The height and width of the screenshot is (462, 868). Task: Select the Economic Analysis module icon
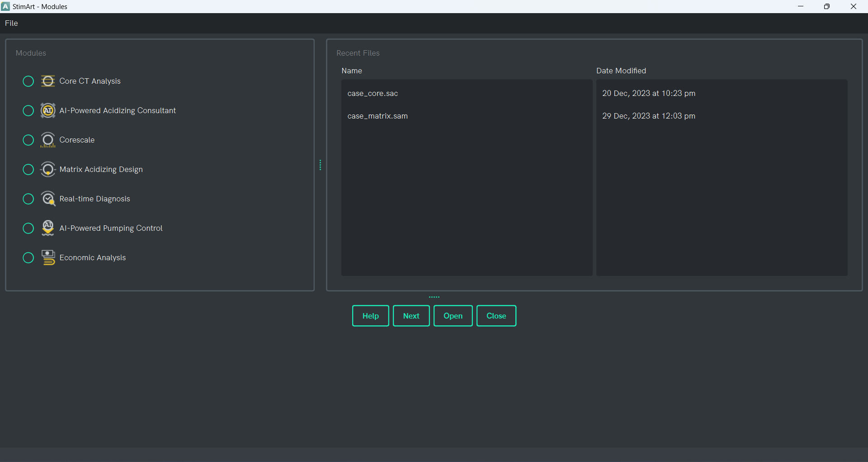[x=47, y=257]
